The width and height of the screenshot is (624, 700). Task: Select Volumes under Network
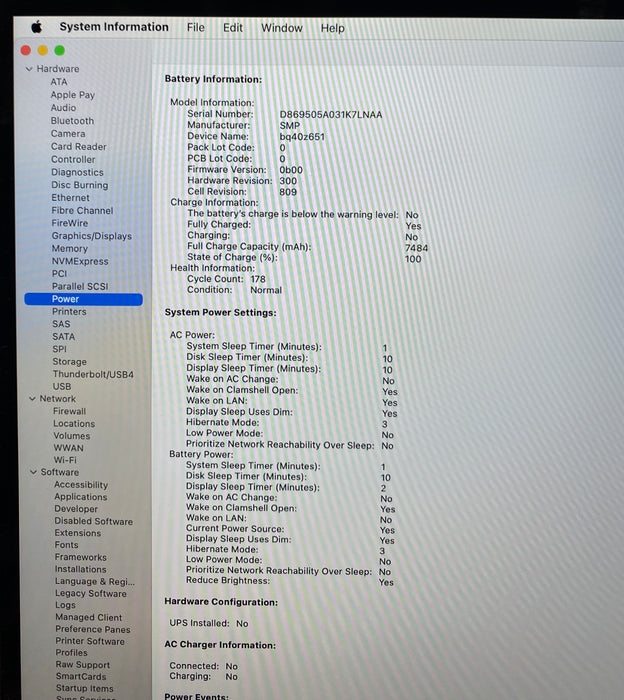[71, 436]
